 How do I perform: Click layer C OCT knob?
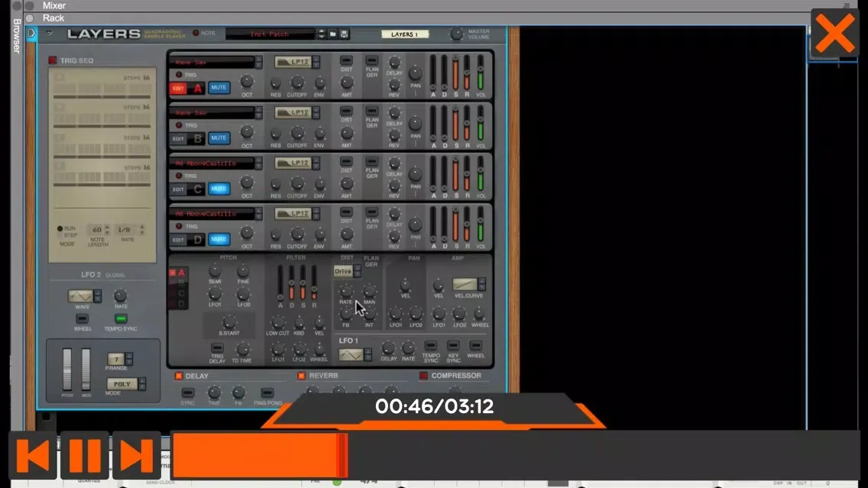(x=247, y=183)
